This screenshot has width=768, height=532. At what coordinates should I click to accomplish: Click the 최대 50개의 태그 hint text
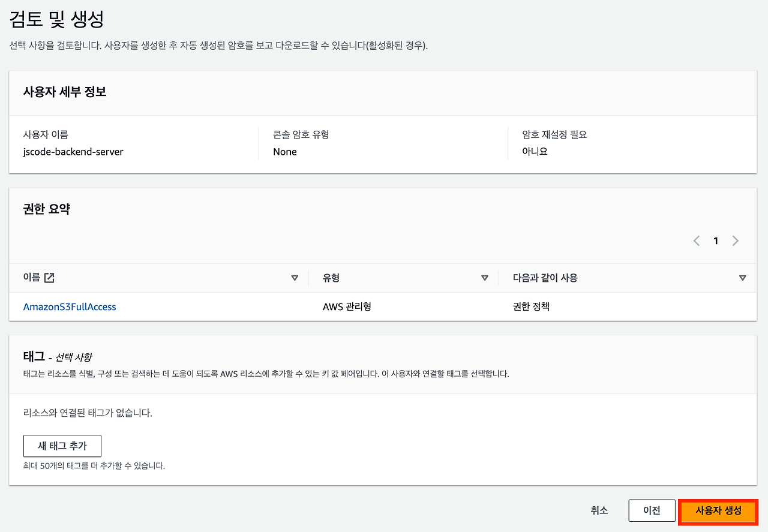94,465
